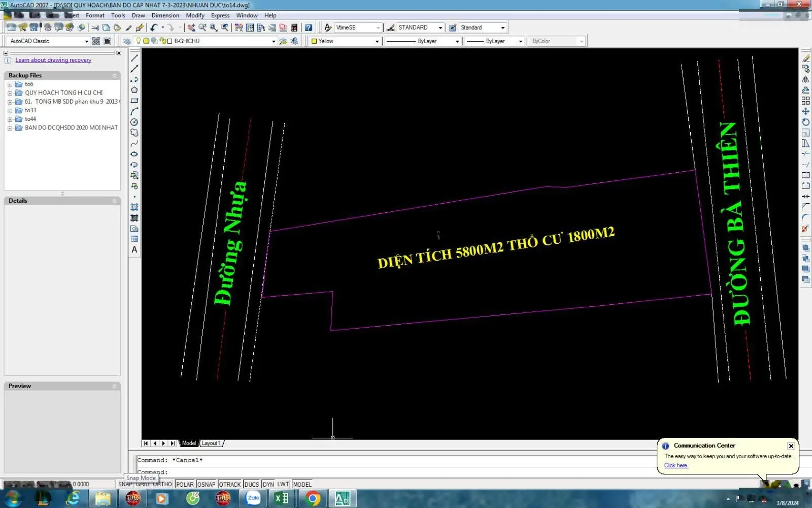Open the B-GHICHU layer dropdown

274,41
